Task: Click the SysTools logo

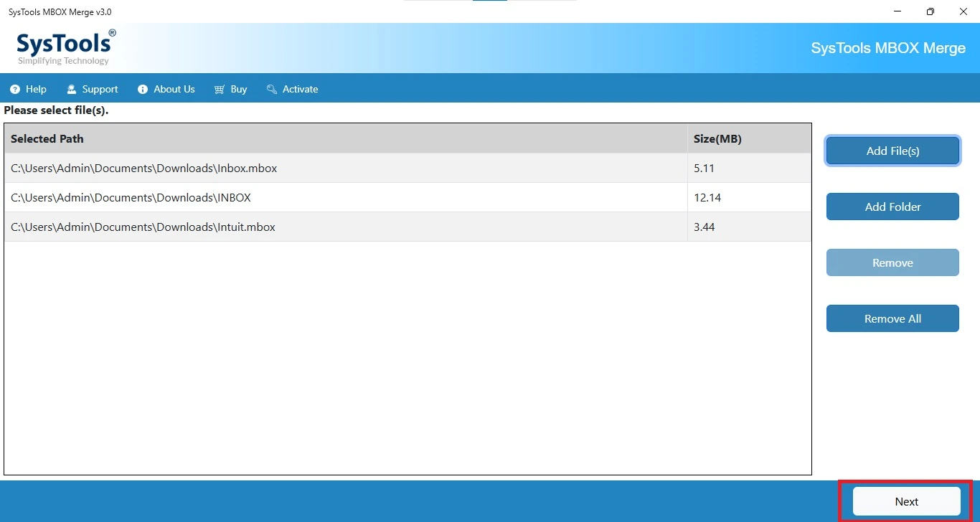Action: point(66,47)
